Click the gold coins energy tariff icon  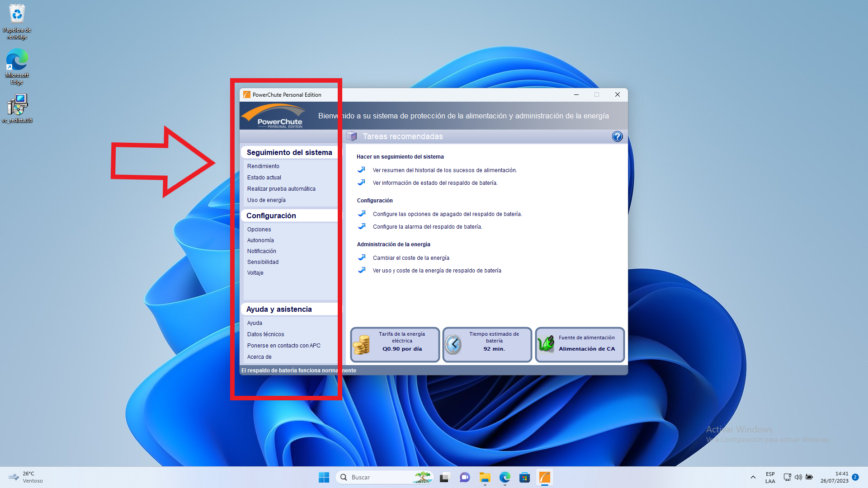tap(361, 345)
